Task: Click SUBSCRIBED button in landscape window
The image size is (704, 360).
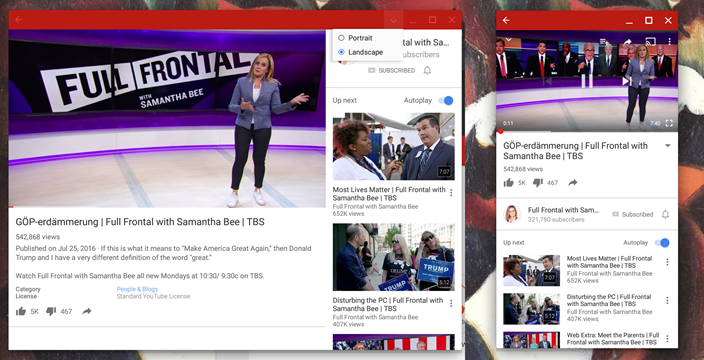Action: (x=392, y=70)
